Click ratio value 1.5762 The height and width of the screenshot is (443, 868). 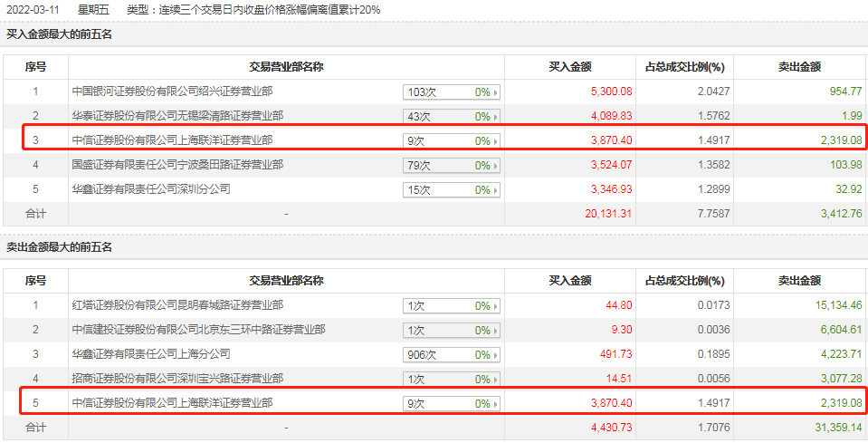pyautogui.click(x=713, y=116)
